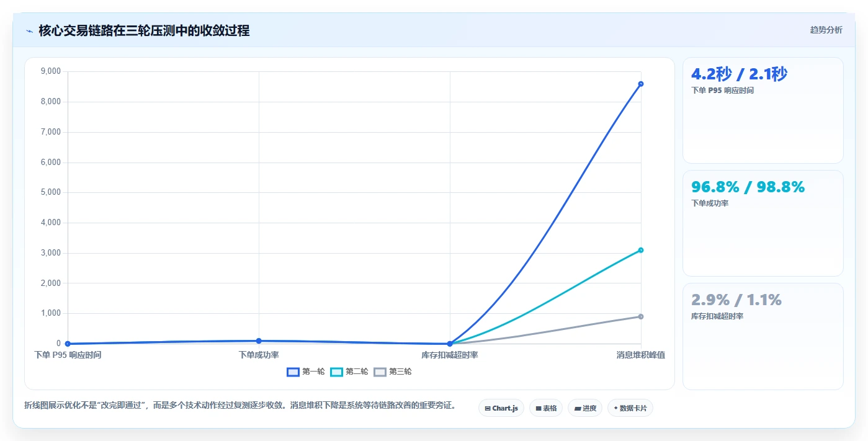Image resolution: width=868 pixels, height=441 pixels.
Task: Click the 9,000 y-axis tick label
Action: pos(50,71)
